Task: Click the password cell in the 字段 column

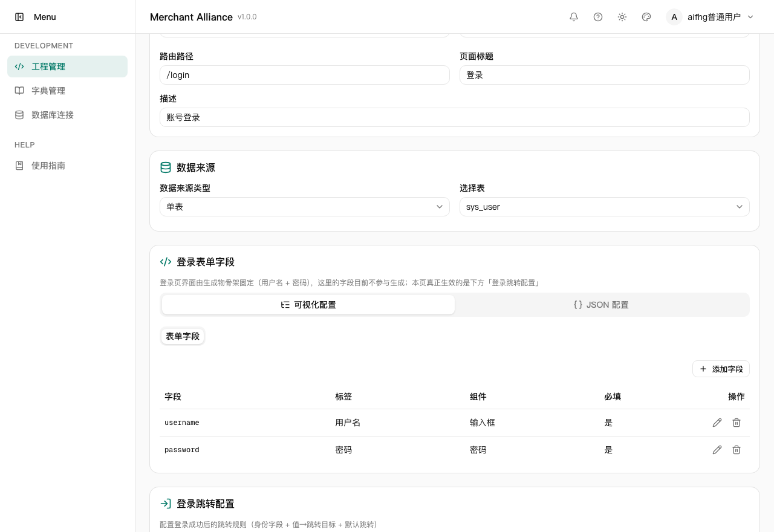Action: pos(182,450)
